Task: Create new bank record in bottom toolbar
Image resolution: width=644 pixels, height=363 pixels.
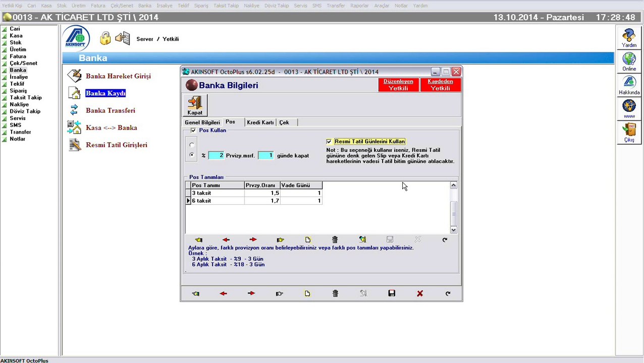Action: point(307,293)
